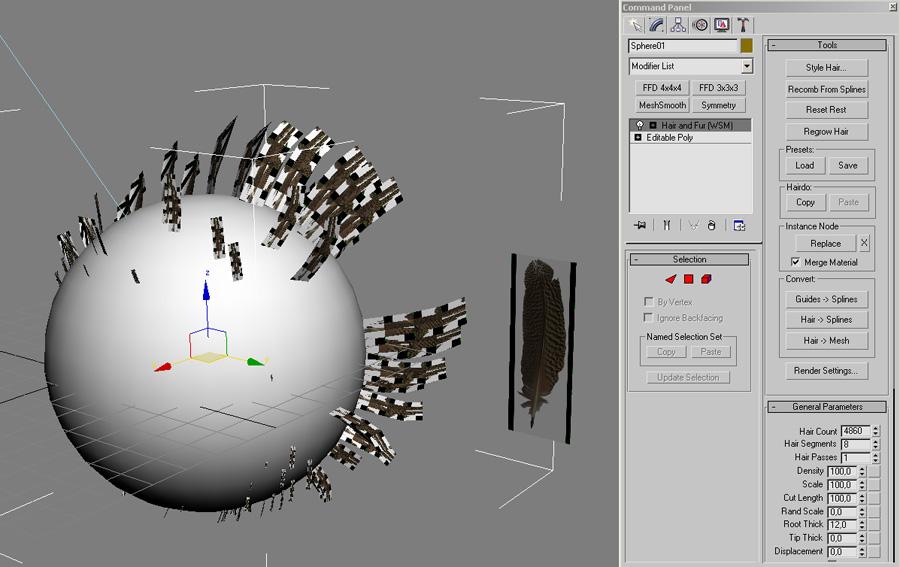Screen dimensions: 900x567
Task: Click the Hair Count value field
Action: (855, 431)
